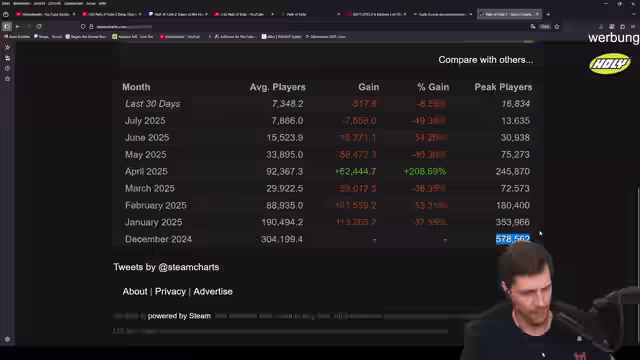Open the powered by Steam link

[x=179, y=316]
